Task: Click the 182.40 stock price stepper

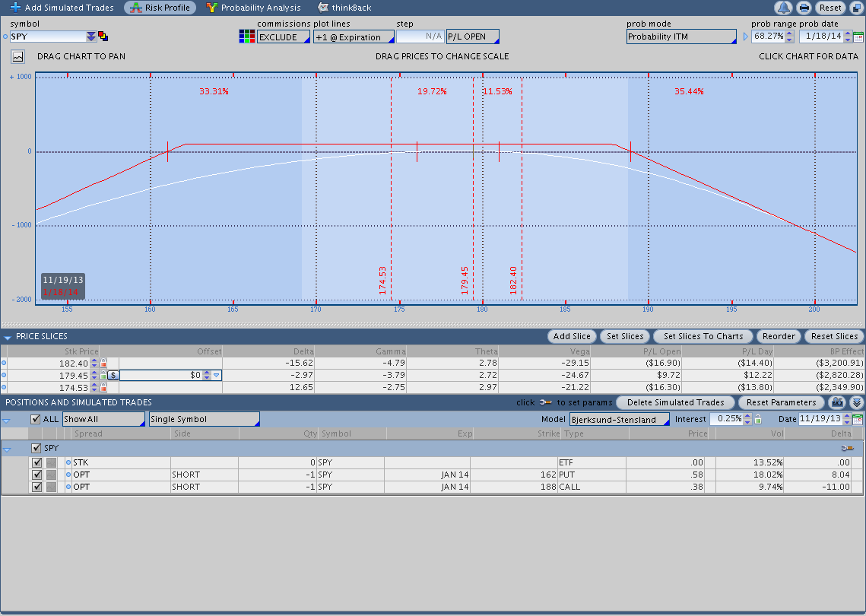Action: (x=94, y=363)
